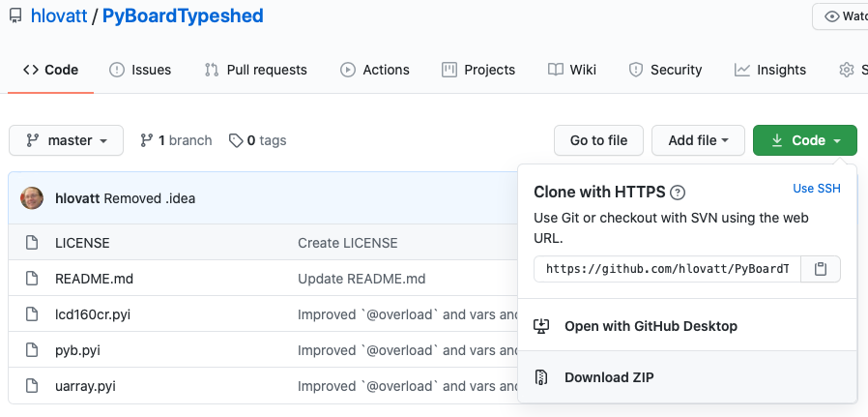Viewport: 868px width, 417px height.
Task: Switch to the Issues tab
Action: point(140,70)
